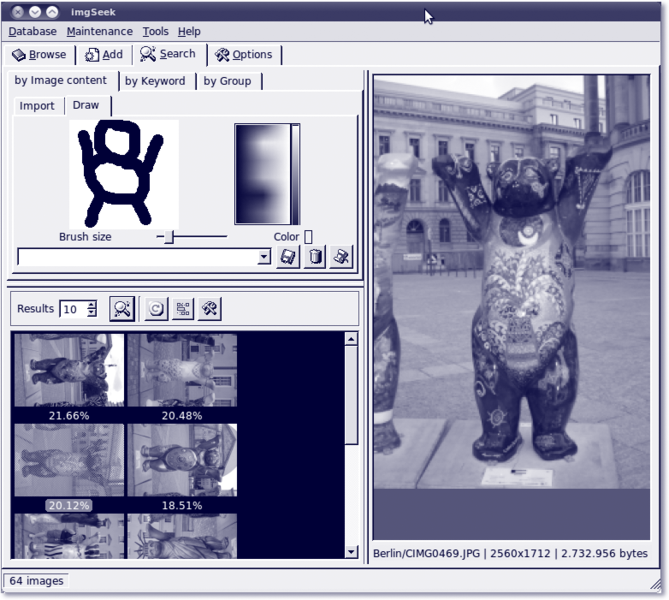This screenshot has width=669, height=600.
Task: Select the 21.66% match thumbnail
Action: (69, 372)
